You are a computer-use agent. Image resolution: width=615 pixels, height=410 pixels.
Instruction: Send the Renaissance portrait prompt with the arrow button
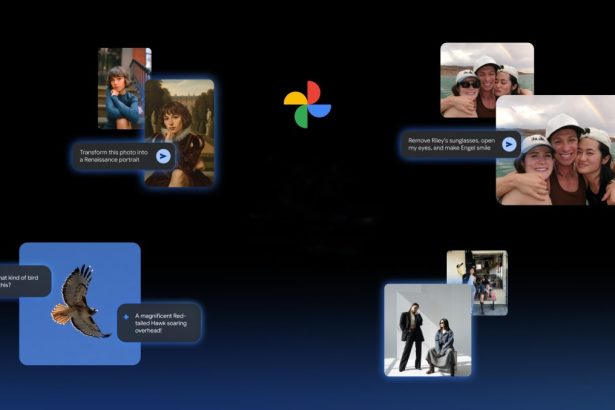pos(163,156)
